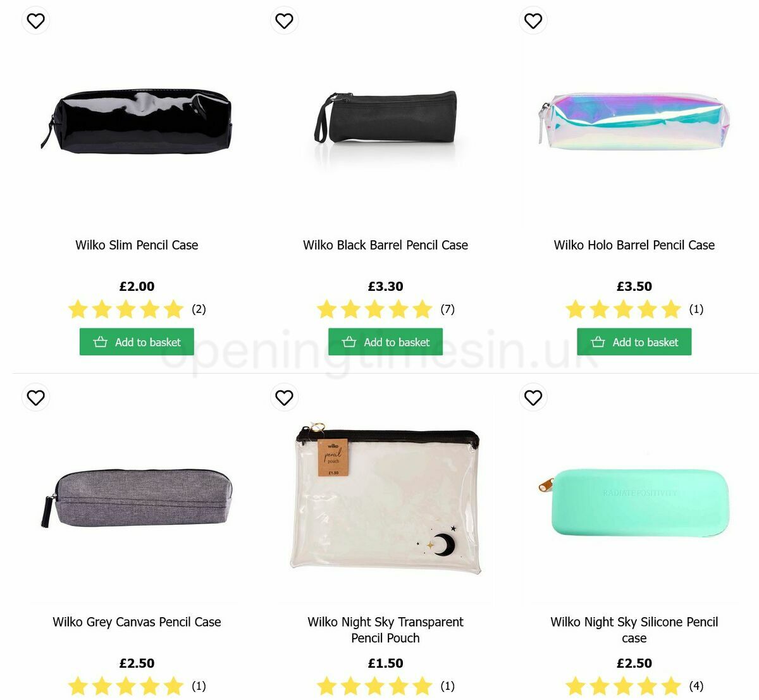The width and height of the screenshot is (759, 700).
Task: Open the Wilko Slim Pencil Case product page
Action: 136,245
